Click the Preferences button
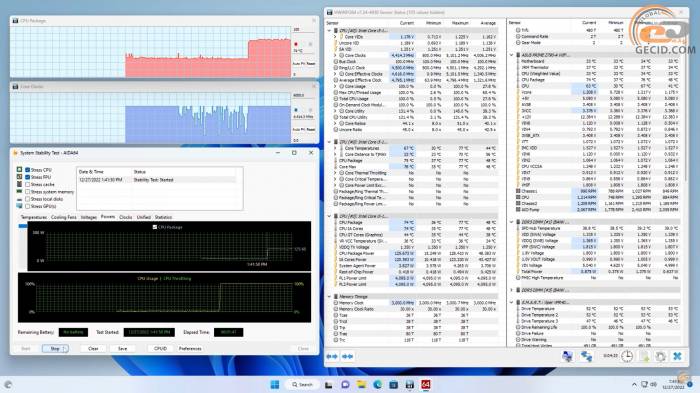700x393 pixels. (190, 348)
